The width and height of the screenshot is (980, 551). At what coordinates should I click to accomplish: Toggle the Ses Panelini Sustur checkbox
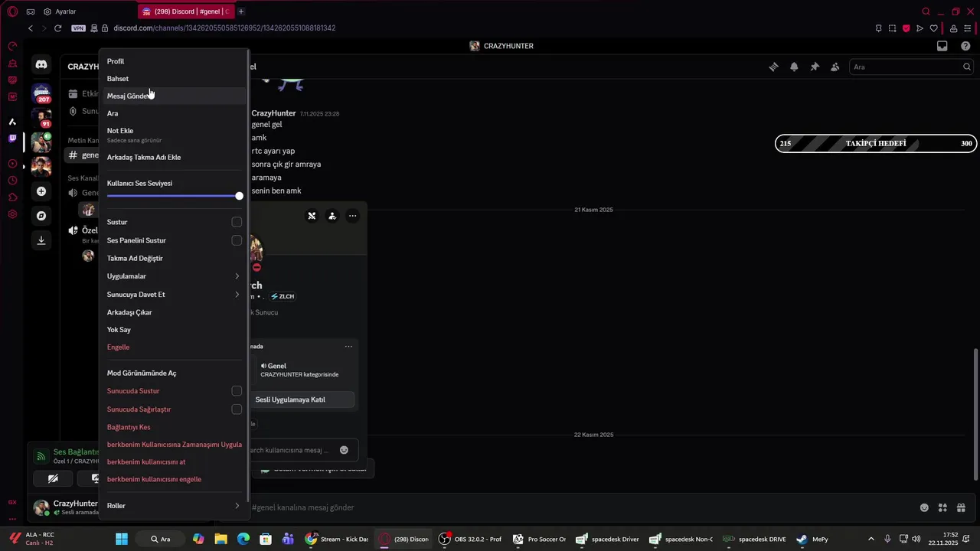coord(237,240)
